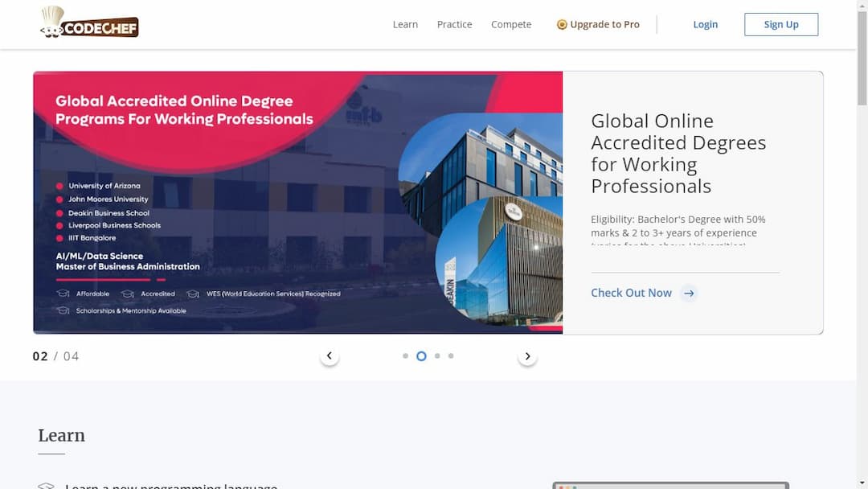Viewport: 868px width, 489px height.
Task: Open the Compete navigation menu
Action: pos(511,25)
